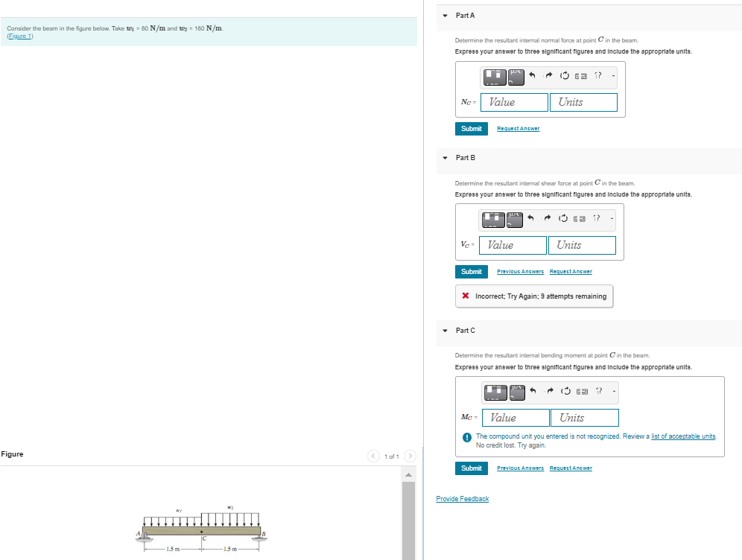The height and width of the screenshot is (560, 742).
Task: Submit the Part C answer
Action: (x=472, y=468)
